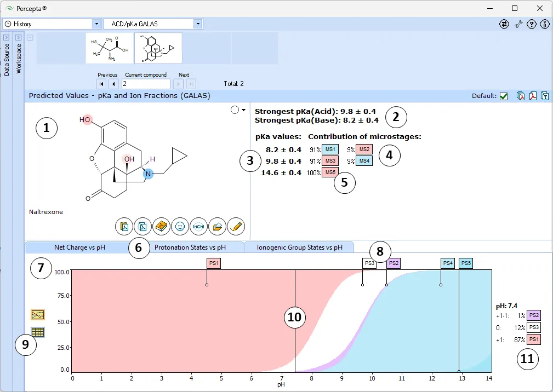Viewport: 553px width, 392px height.
Task: Select the circle option above the structure
Action: click(235, 110)
